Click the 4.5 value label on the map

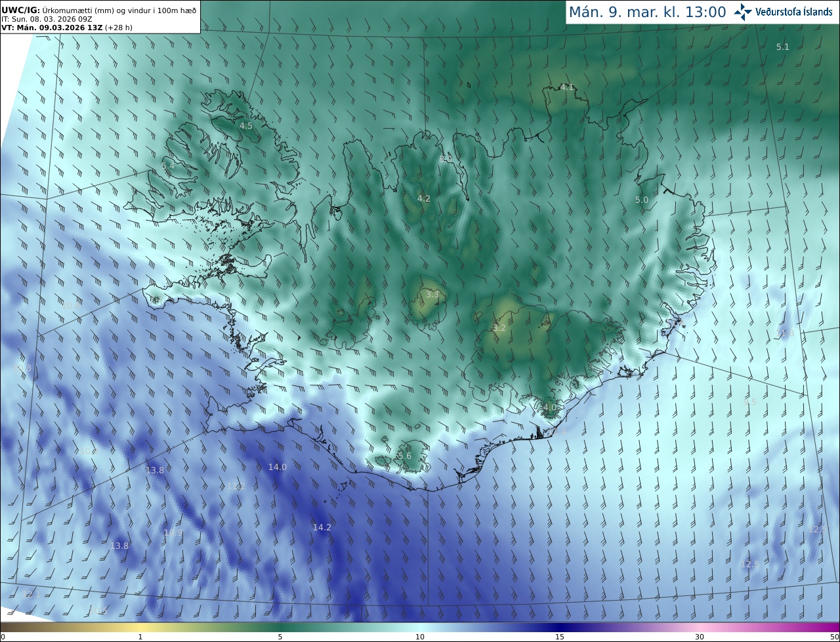245,125
